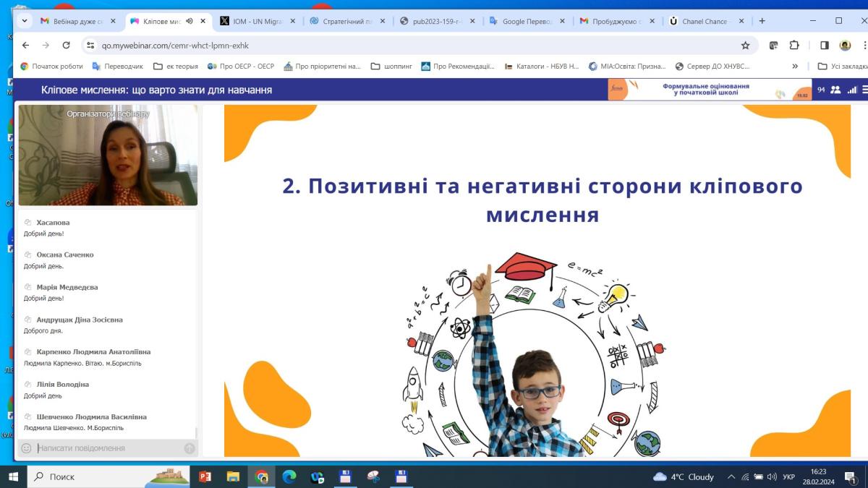Toggle the browser side panel
868x488 pixels.
click(824, 45)
